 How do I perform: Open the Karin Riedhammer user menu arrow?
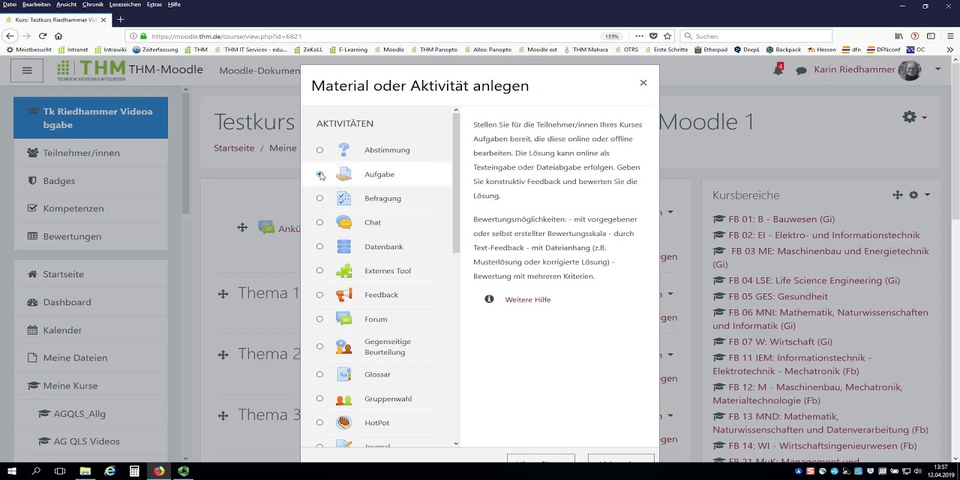tap(937, 69)
